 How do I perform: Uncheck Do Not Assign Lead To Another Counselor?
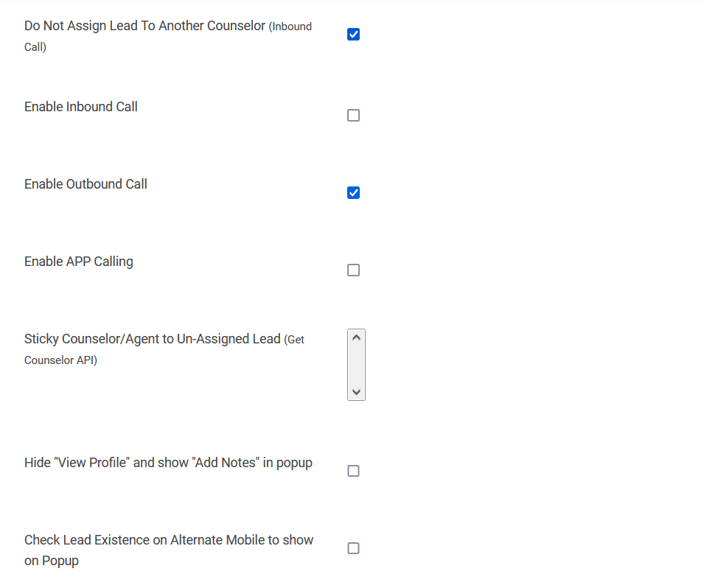(x=353, y=35)
